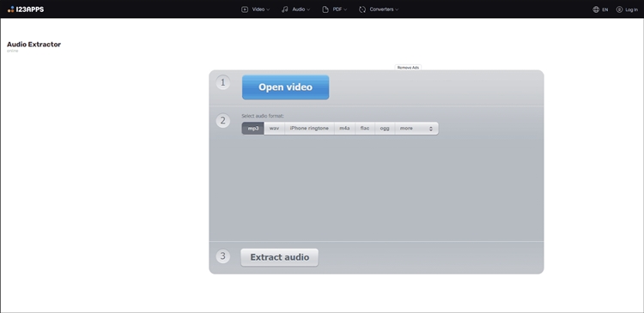Open the more formats dropdown
Screen dimensions: 644x313
(x=416, y=129)
